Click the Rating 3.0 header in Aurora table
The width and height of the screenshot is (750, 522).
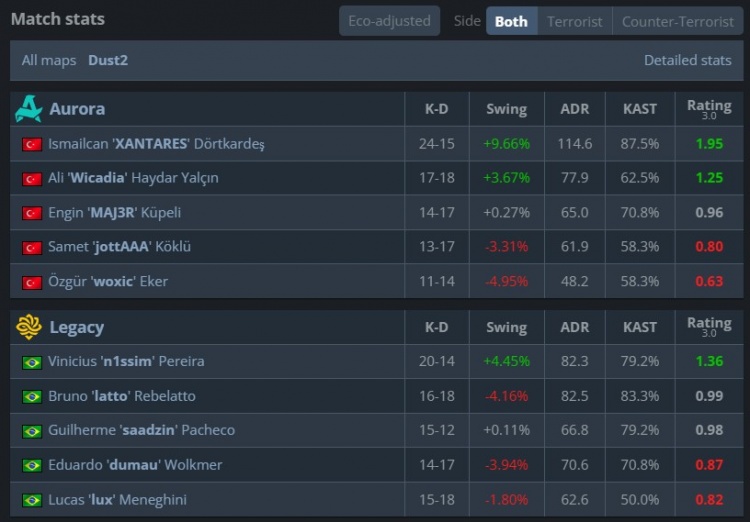(709, 109)
